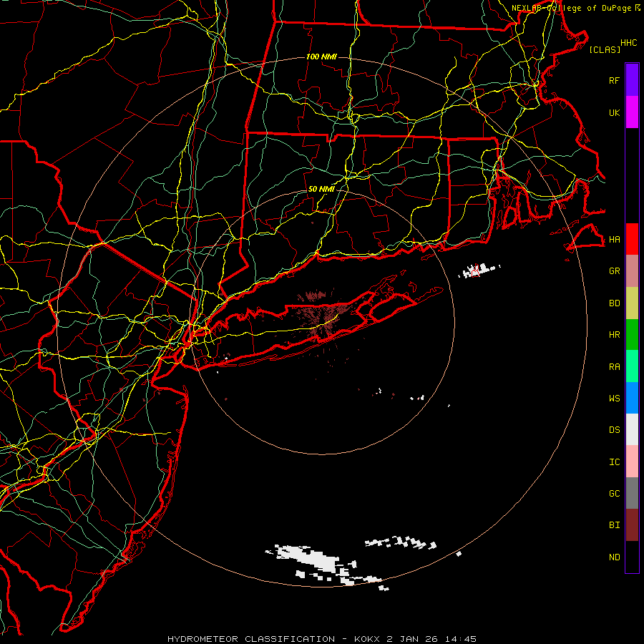The image size is (644, 644).
Task: Click the KOKX station identifier
Action: click(x=367, y=639)
